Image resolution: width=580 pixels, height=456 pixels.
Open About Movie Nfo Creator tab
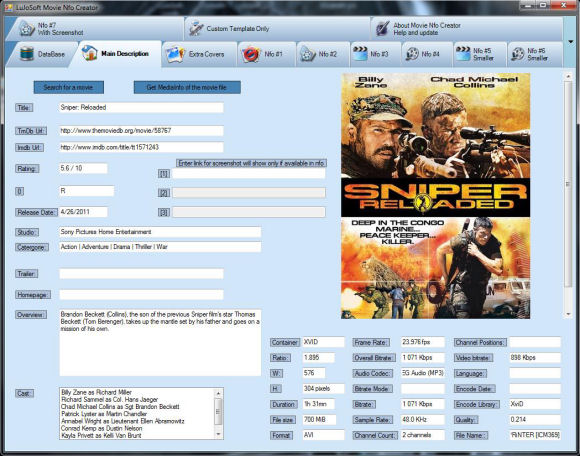[x=466, y=28]
